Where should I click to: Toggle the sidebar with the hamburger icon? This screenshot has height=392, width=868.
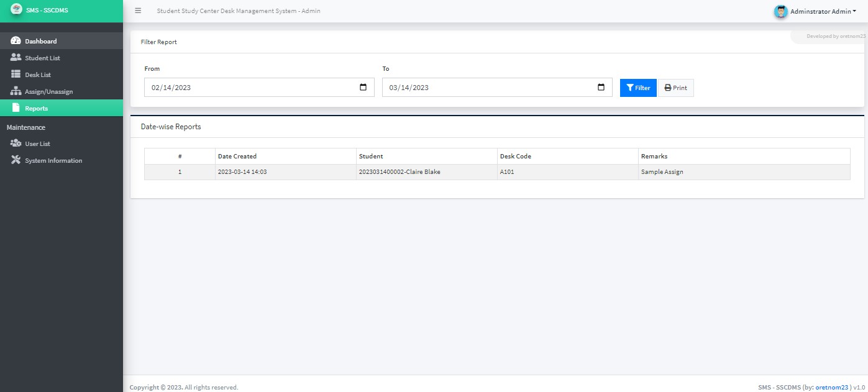(x=138, y=11)
